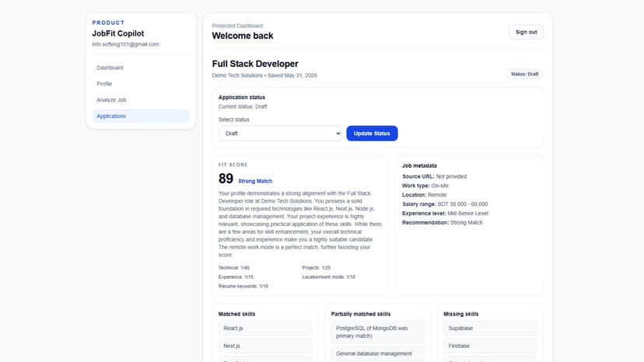Click the Location/work mode 1/10 entry
Image resolution: width=644 pixels, height=362 pixels.
328,277
